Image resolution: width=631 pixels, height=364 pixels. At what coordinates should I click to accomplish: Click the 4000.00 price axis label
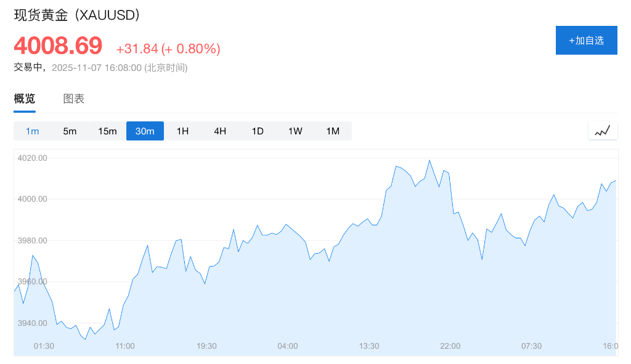point(33,199)
